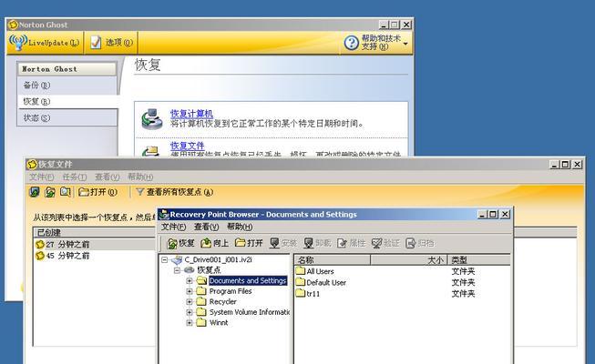Sort by the 类型 column header
The image size is (595, 364).
tap(479, 259)
